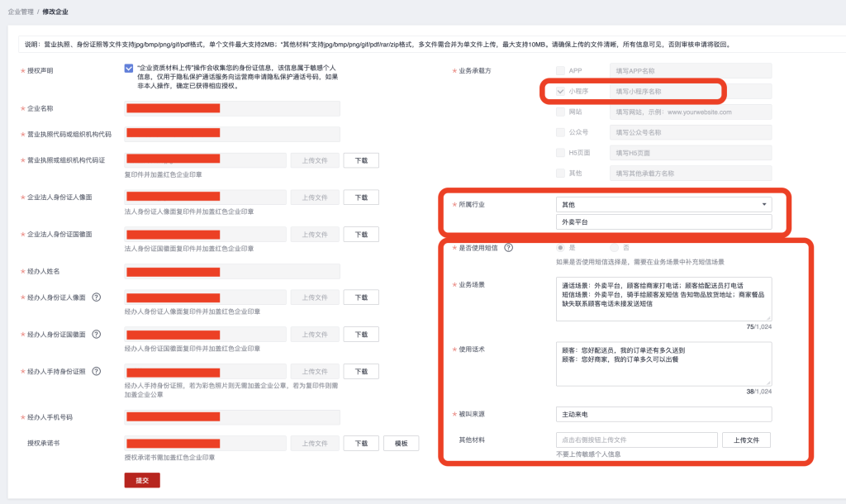
Task: Select the 是 radio for 是否使用短信
Action: [561, 248]
